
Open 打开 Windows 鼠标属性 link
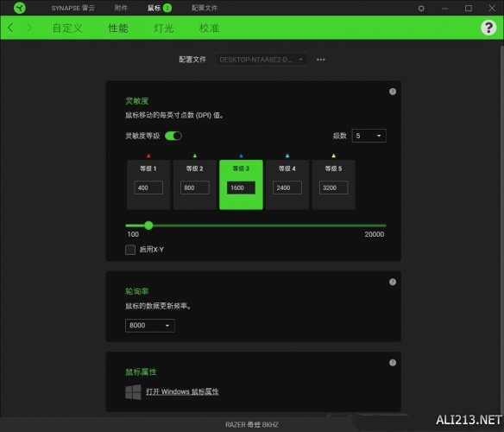(182, 391)
